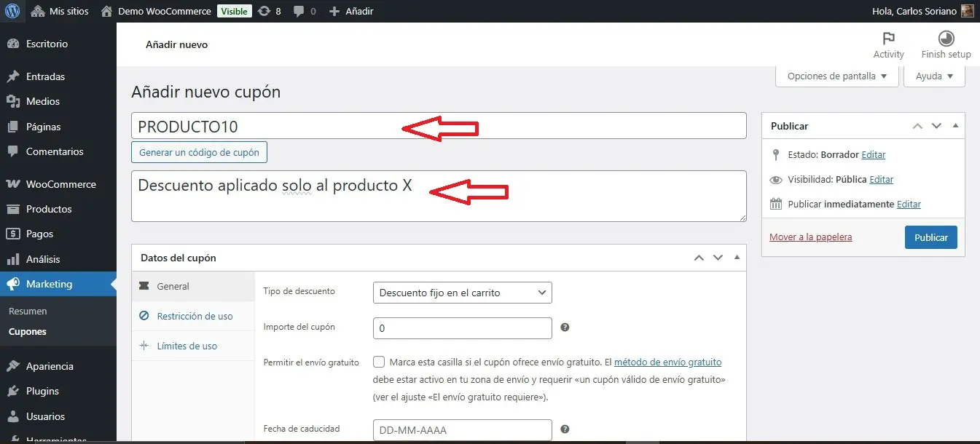Click help icon beside Importe del cupón
Screen dimensions: 980x444
(565, 328)
